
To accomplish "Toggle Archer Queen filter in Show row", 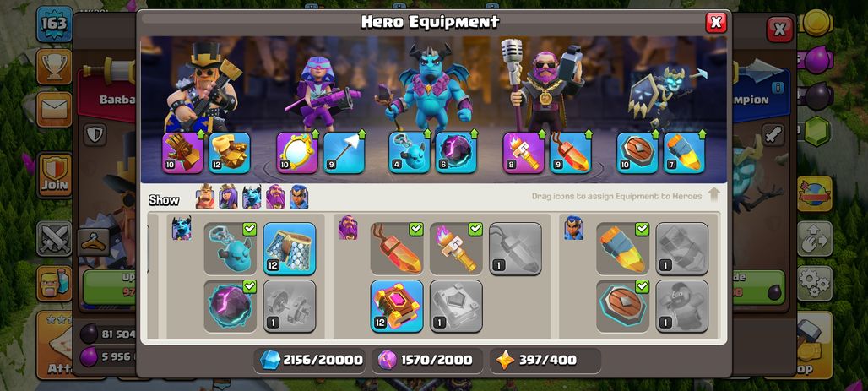I will (228, 197).
